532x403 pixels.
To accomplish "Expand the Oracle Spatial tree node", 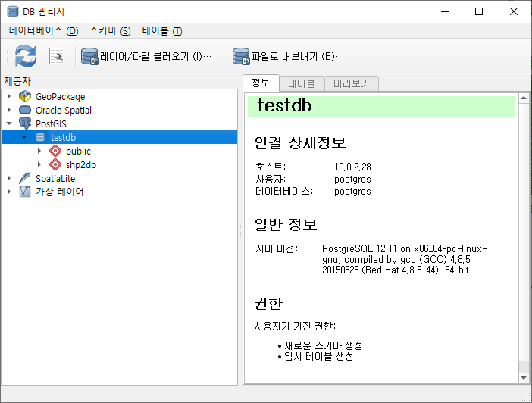I will [9, 110].
